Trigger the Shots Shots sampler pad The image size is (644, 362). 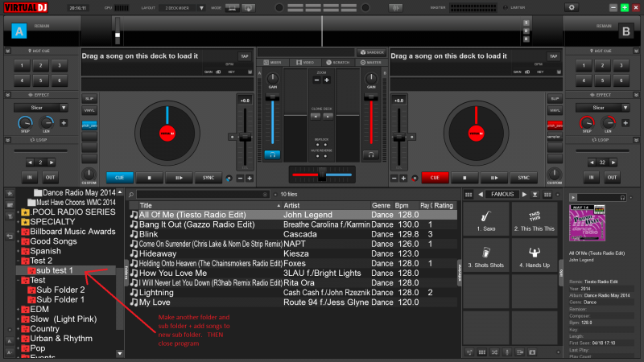(x=486, y=257)
